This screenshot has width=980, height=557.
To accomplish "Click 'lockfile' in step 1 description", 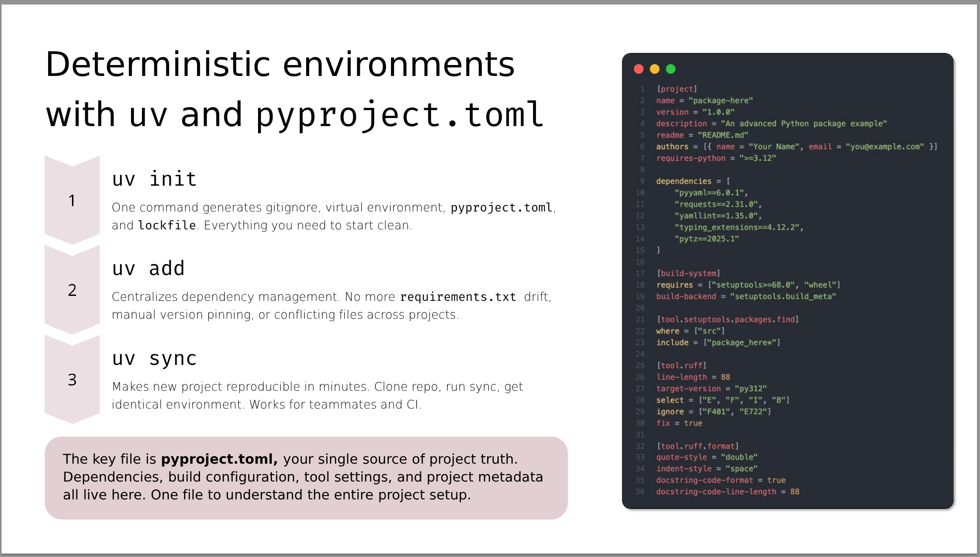I will 167,225.
